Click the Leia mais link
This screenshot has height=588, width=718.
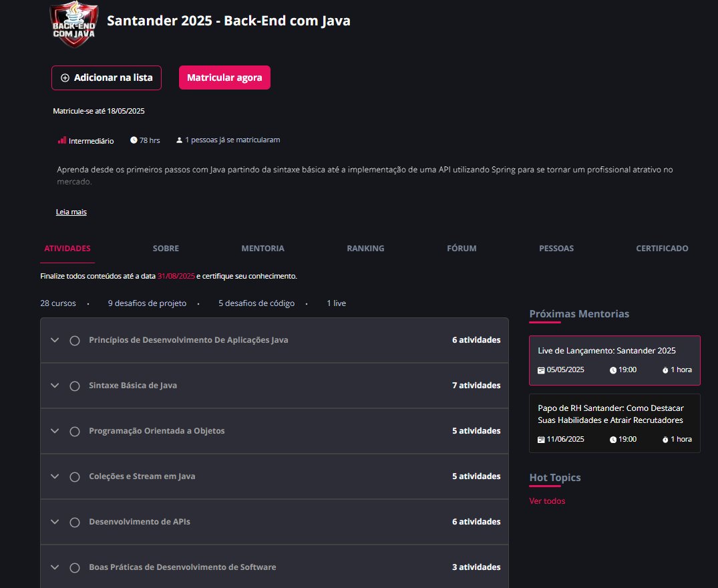(71, 212)
